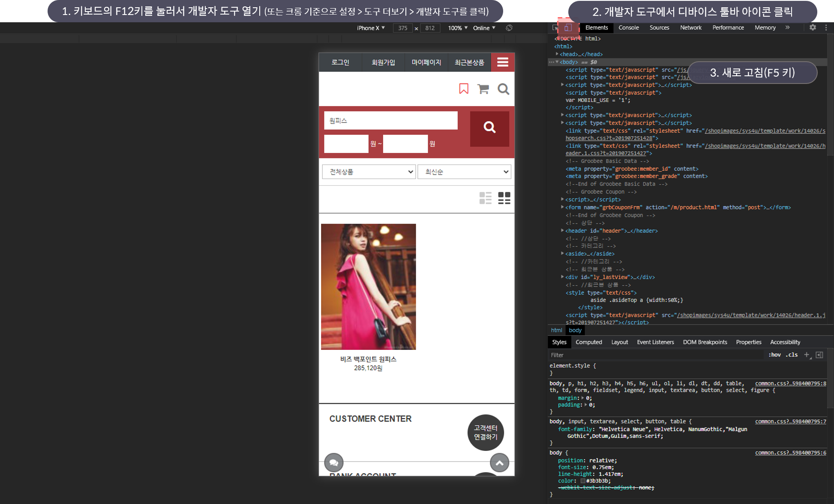Click the 로그인 link
This screenshot has width=834, height=504.
tap(340, 63)
